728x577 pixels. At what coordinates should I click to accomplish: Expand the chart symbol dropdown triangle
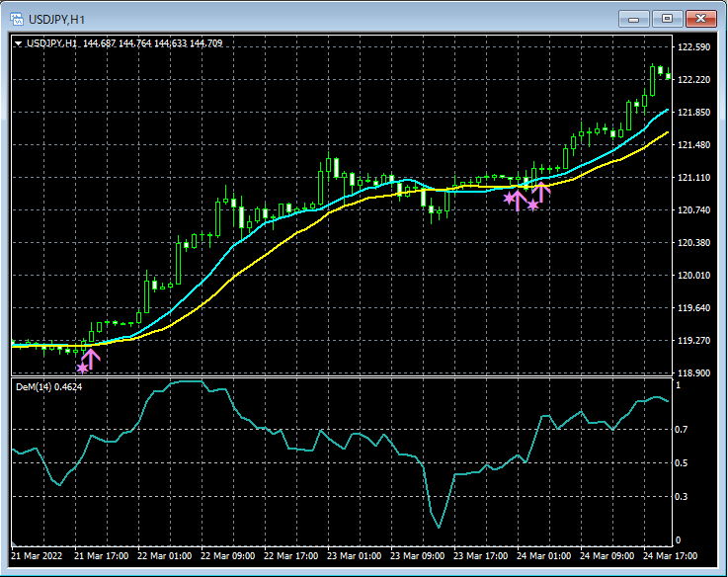(18, 43)
